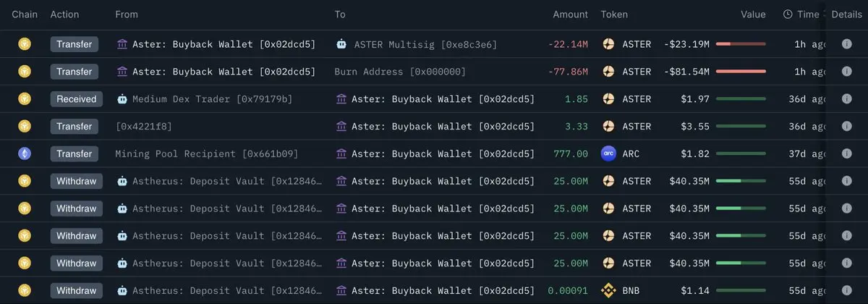Open Mining Pool Recipient [0x661b09] address
Screen dimensions: 868x304
coord(207,154)
